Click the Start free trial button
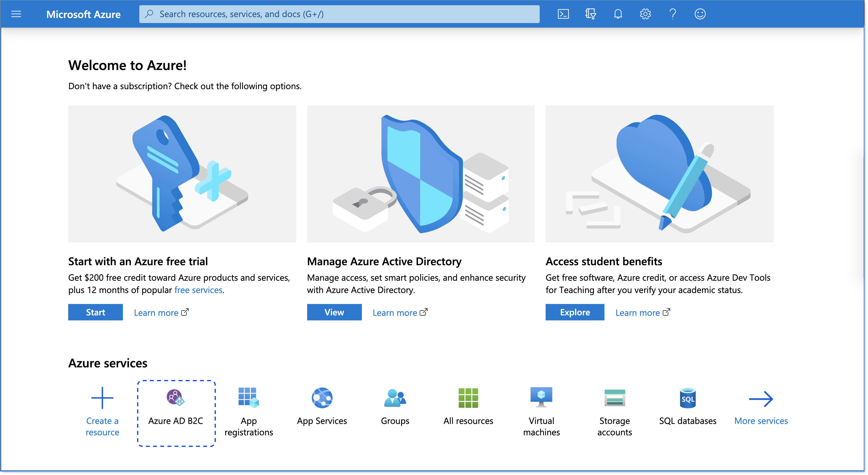The image size is (868, 475). pyautogui.click(x=95, y=312)
